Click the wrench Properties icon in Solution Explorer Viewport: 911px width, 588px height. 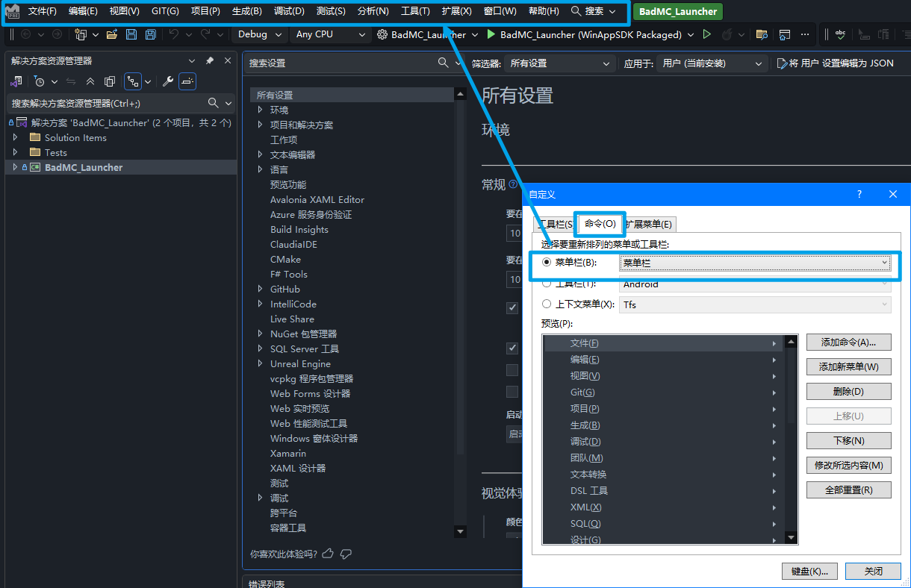pos(168,81)
